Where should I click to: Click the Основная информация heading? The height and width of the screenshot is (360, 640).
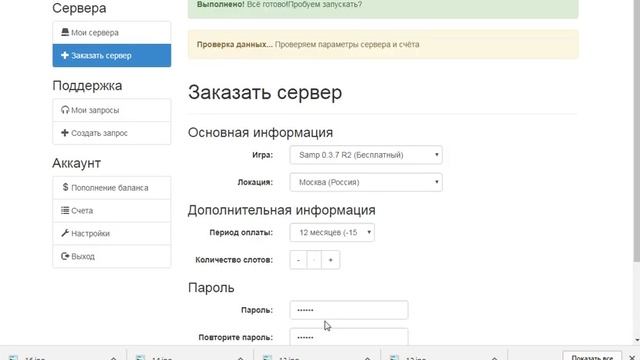click(x=260, y=133)
